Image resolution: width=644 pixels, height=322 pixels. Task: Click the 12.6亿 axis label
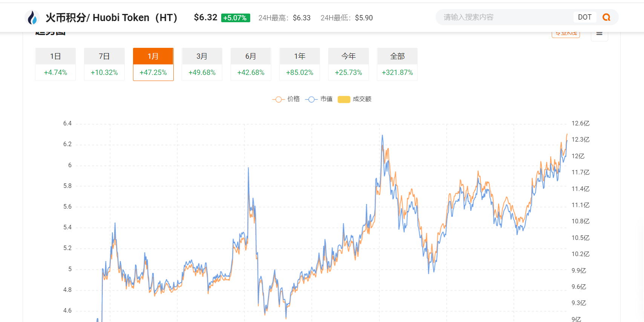coord(580,124)
